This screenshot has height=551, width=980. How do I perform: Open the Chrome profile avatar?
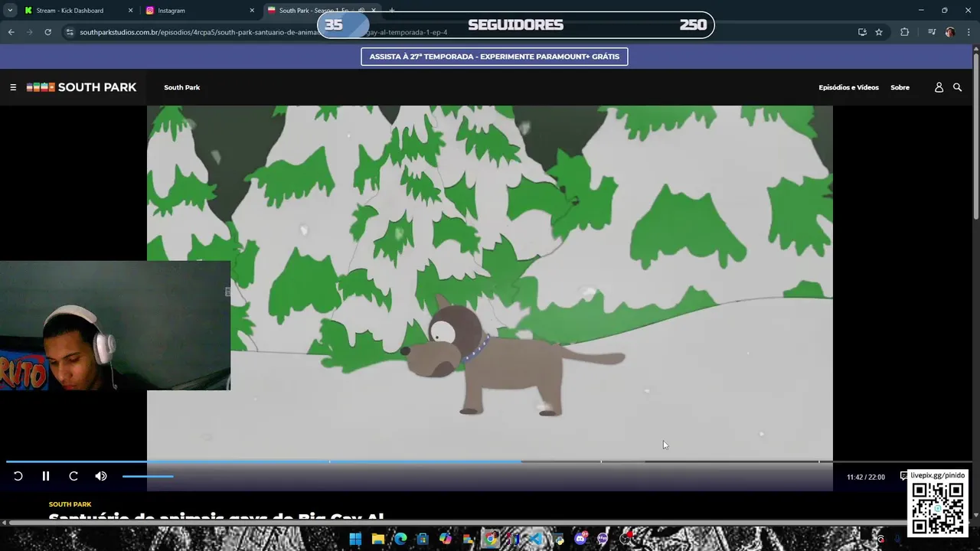click(950, 32)
